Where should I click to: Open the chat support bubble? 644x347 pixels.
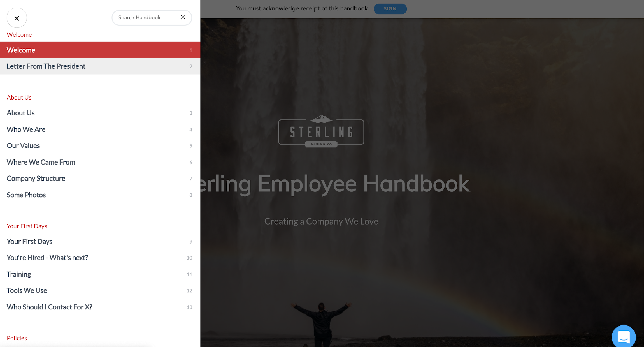(x=624, y=336)
